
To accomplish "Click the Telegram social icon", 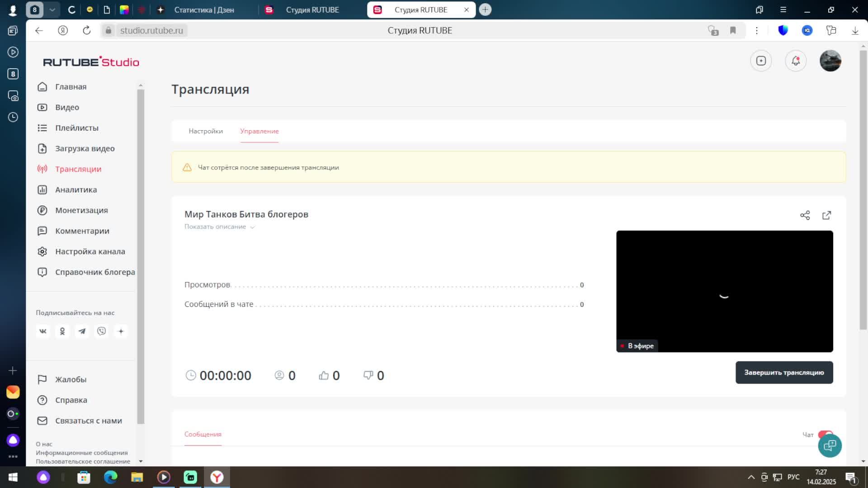I will [82, 331].
